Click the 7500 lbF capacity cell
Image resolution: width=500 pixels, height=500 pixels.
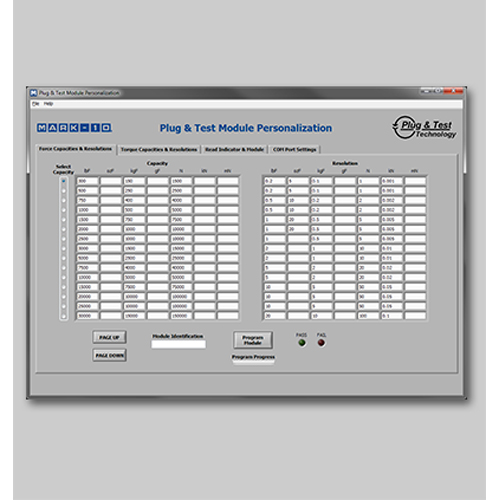88,268
